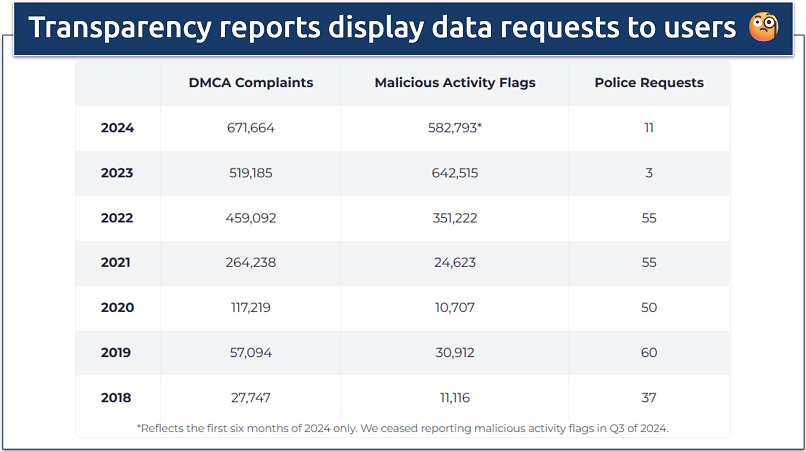Select the 10,707 malicious flags cell
This screenshot has height=452, width=806.
454,308
